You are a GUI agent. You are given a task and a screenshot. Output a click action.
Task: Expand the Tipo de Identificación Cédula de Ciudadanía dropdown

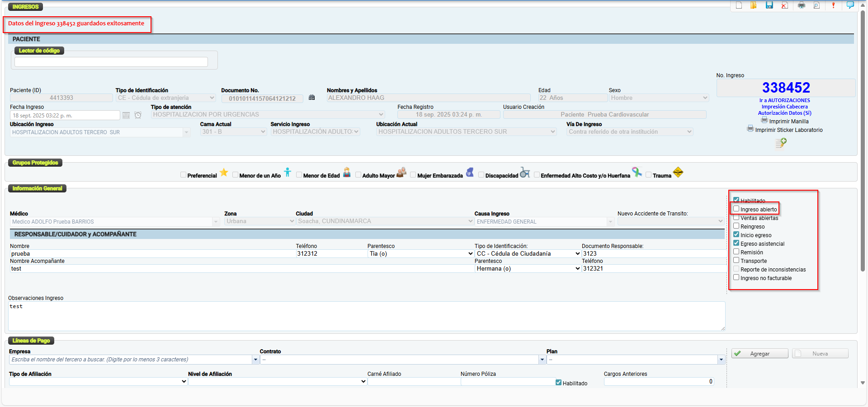528,254
